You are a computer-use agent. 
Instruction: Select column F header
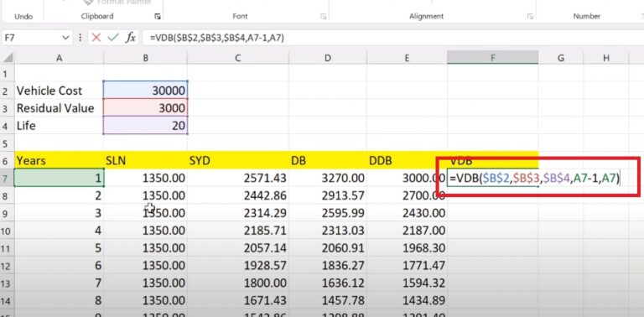coord(492,59)
